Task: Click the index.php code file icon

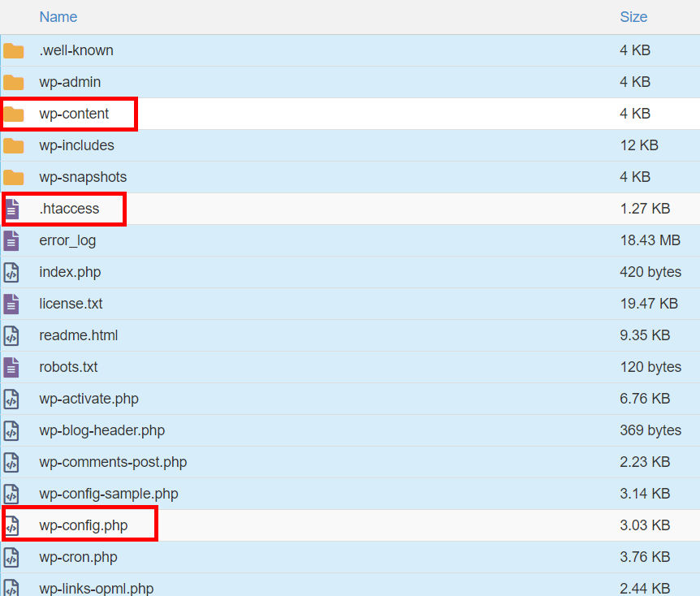Action: [x=11, y=272]
